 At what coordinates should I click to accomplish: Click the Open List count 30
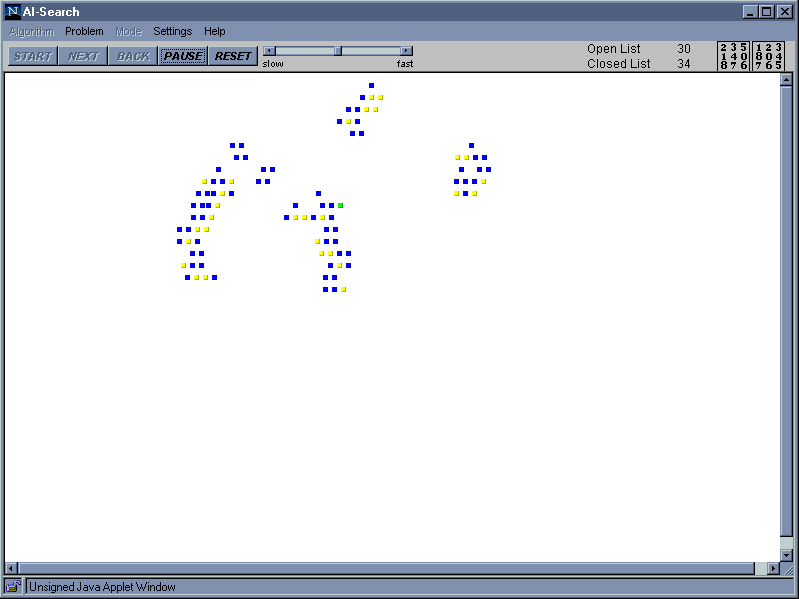684,48
